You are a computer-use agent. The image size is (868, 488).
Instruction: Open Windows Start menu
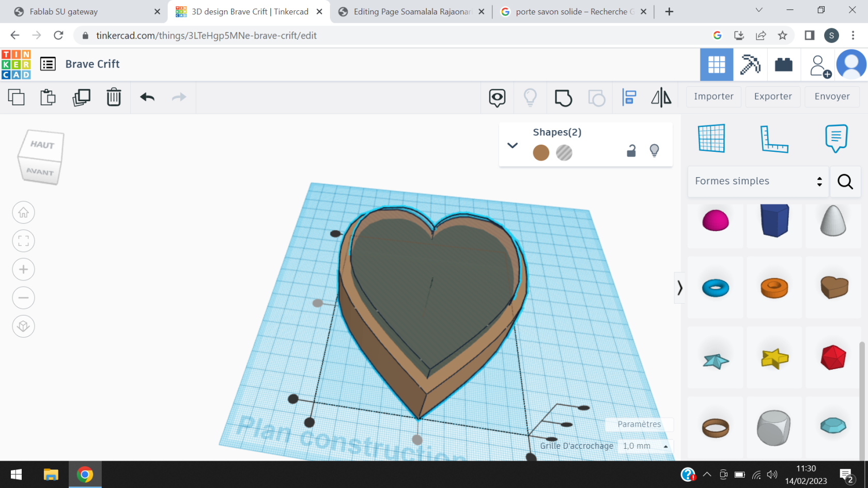tap(16, 475)
